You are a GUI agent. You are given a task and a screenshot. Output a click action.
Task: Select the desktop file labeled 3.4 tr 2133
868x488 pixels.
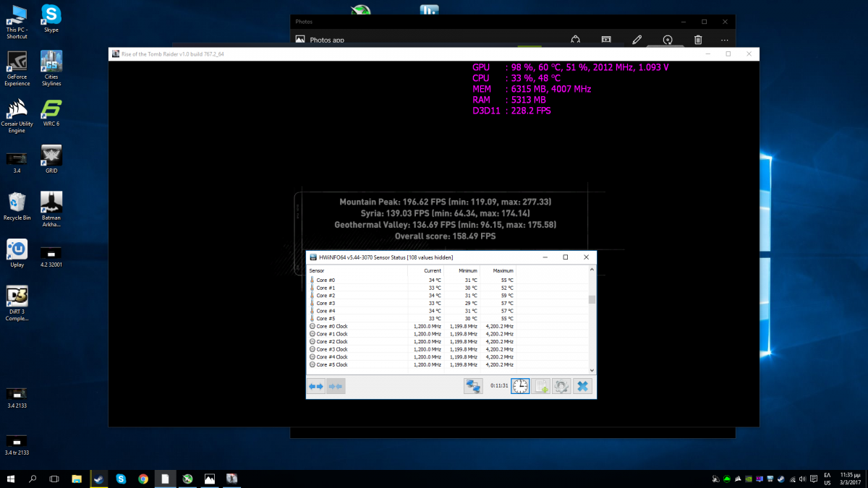(x=17, y=445)
